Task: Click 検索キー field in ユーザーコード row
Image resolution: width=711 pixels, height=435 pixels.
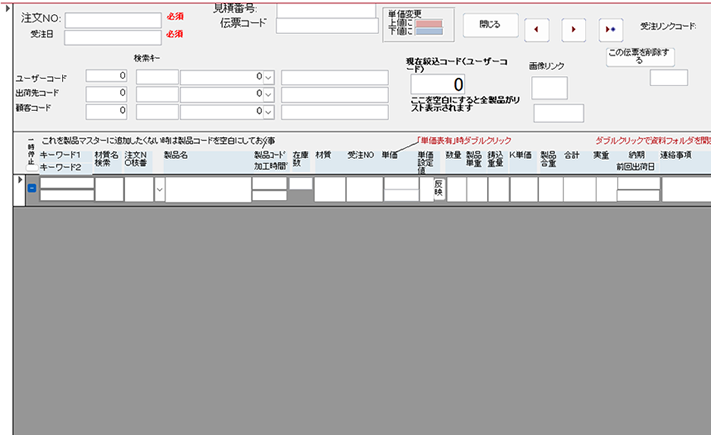Action: tap(157, 77)
